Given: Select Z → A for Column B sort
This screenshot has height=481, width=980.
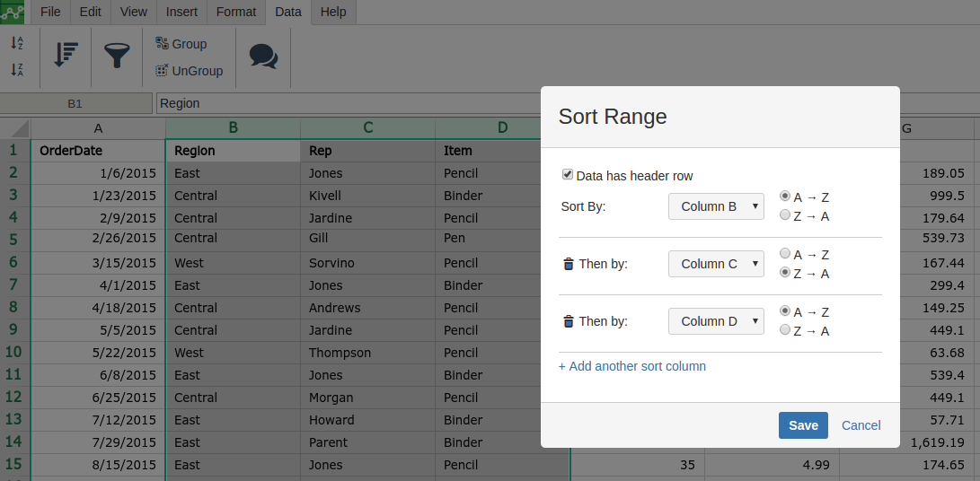Looking at the screenshot, I should [785, 215].
